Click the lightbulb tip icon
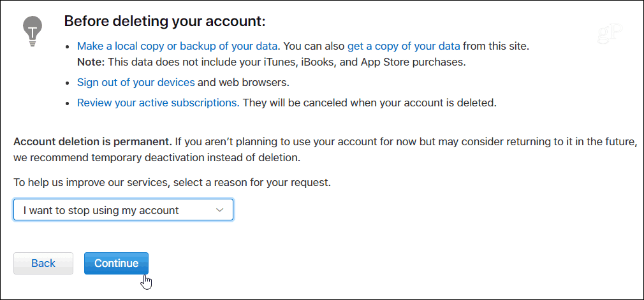Screen dimensions: 644x300 (x=33, y=32)
